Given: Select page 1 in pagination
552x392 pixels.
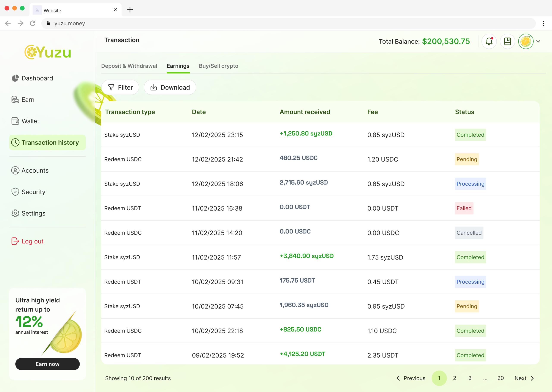Looking at the screenshot, I should coord(439,378).
